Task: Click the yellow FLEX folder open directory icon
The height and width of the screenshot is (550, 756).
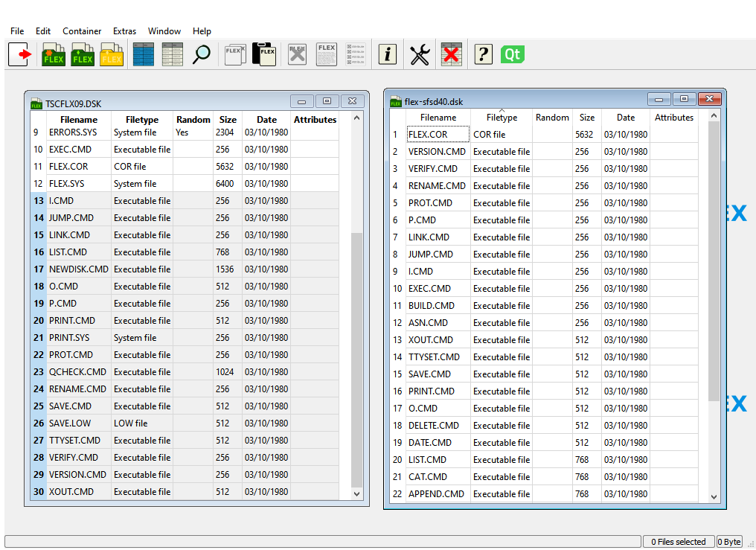Action: tap(112, 54)
